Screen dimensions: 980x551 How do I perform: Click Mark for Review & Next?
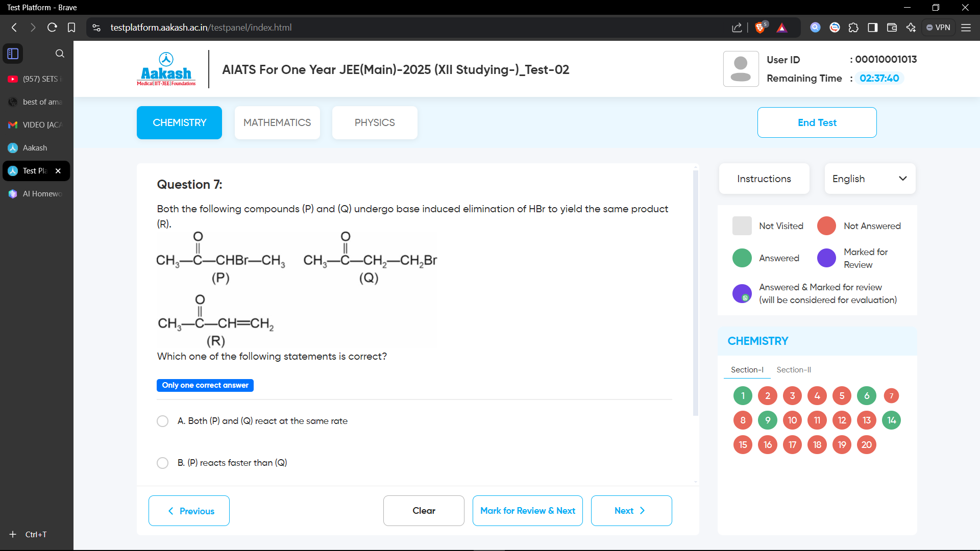[x=528, y=511]
